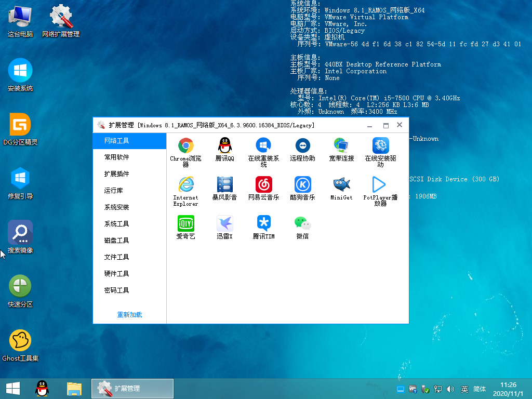The width and height of the screenshot is (532, 399).
Task: Open 网易云音乐 music app
Action: pos(263,188)
